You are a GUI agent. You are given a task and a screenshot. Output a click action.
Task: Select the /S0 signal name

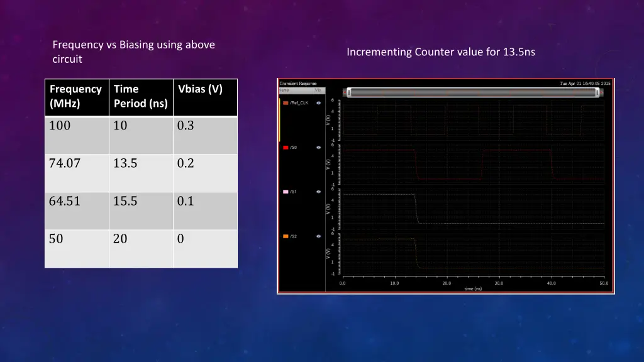(x=293, y=147)
